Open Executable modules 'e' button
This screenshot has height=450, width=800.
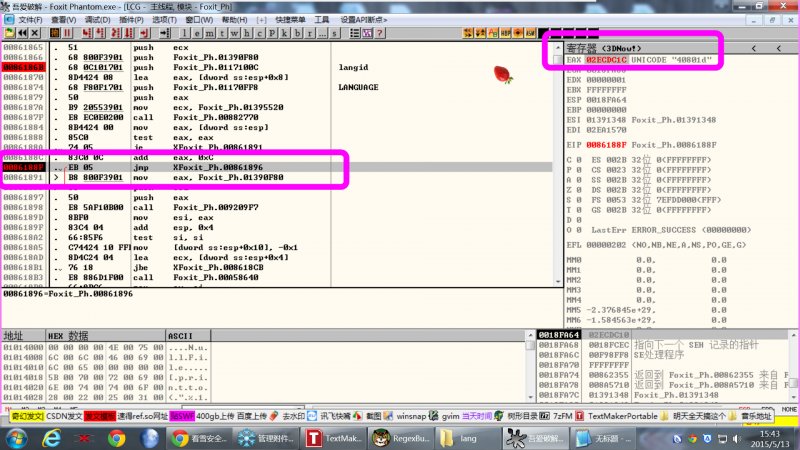(197, 33)
